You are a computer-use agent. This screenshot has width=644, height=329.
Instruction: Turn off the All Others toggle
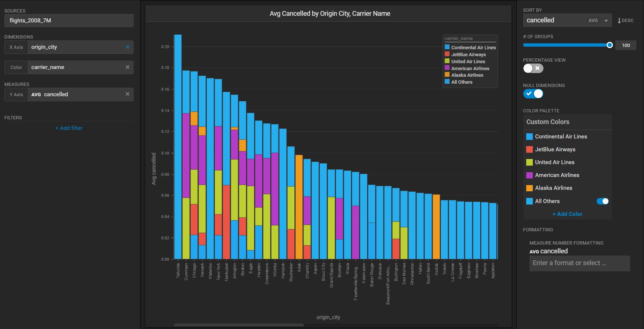602,201
